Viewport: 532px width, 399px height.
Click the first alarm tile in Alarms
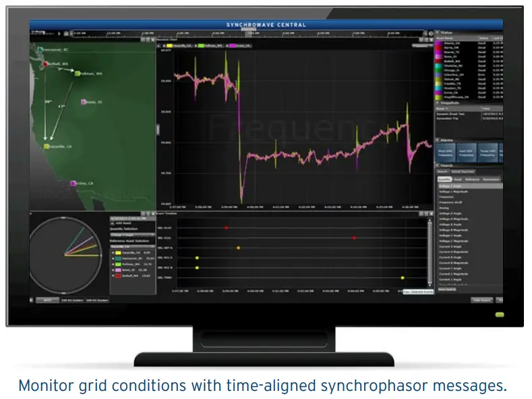[x=446, y=153]
